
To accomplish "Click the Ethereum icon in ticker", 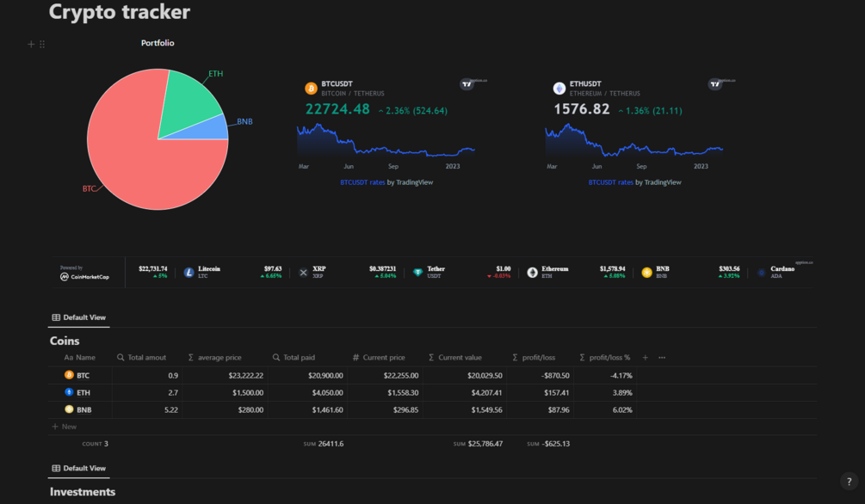I will (x=533, y=273).
